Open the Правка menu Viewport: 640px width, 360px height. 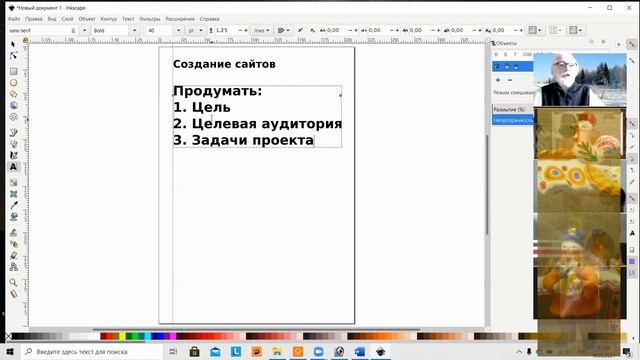pos(33,19)
